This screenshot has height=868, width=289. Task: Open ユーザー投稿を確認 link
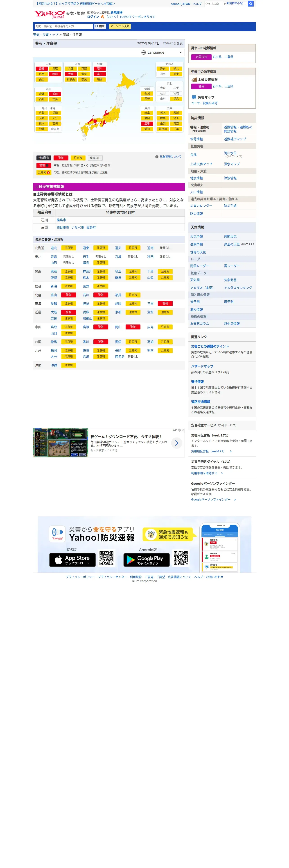pyautogui.click(x=204, y=103)
